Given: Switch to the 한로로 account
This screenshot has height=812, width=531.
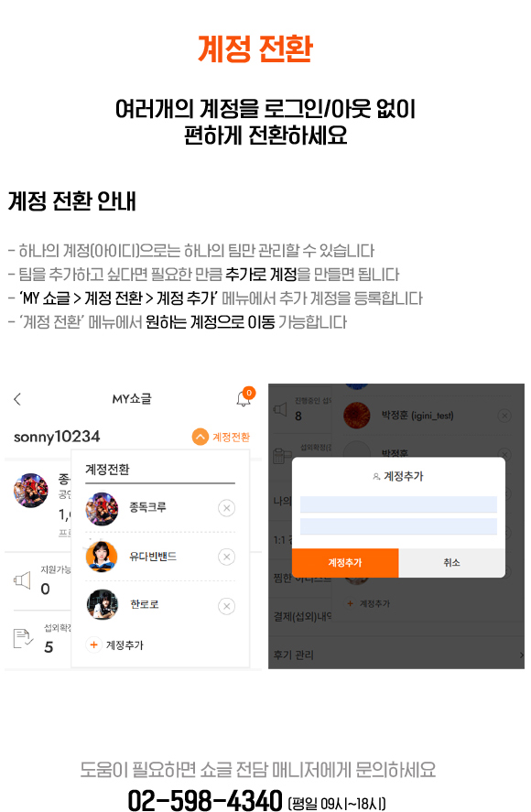Looking at the screenshot, I should 145,604.
